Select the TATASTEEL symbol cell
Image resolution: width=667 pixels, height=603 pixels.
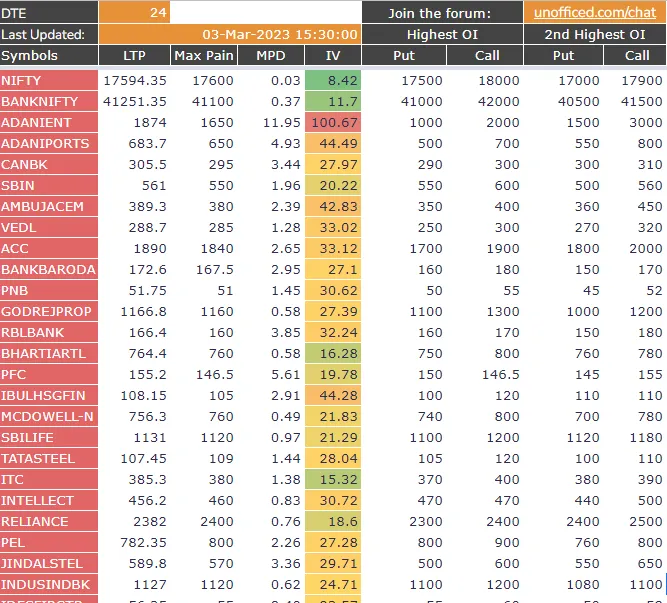pyautogui.click(x=49, y=458)
